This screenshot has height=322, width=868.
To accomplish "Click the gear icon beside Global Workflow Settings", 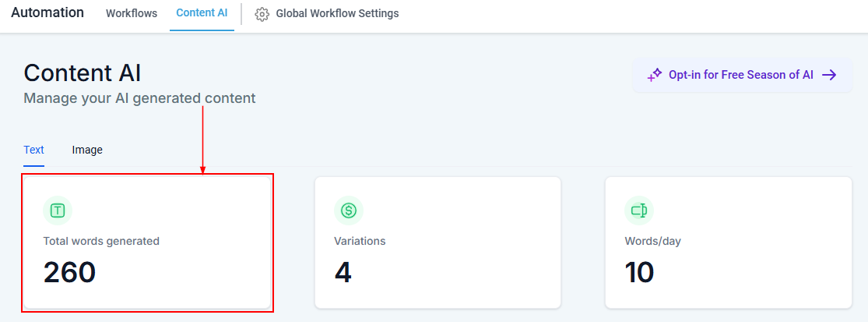I will tap(262, 14).
